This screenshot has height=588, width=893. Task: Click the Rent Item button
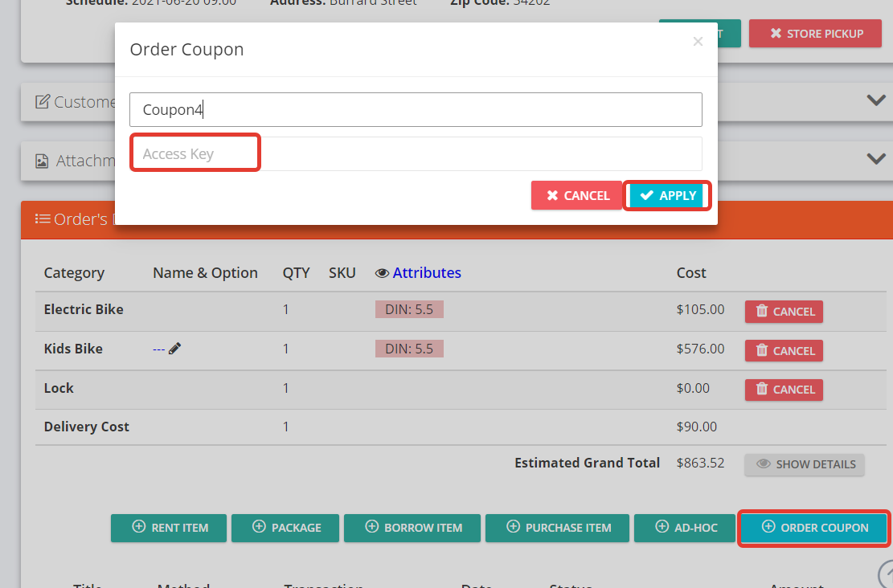pyautogui.click(x=169, y=528)
